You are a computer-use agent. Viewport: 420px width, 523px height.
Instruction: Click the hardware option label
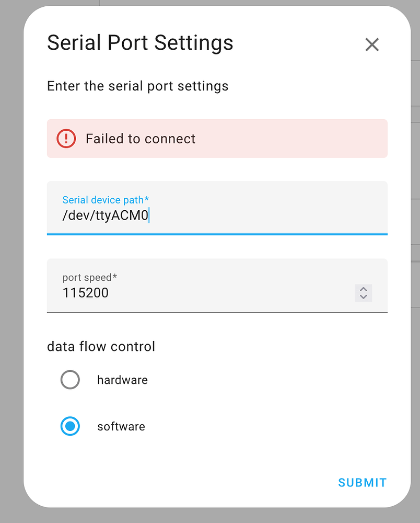(122, 380)
